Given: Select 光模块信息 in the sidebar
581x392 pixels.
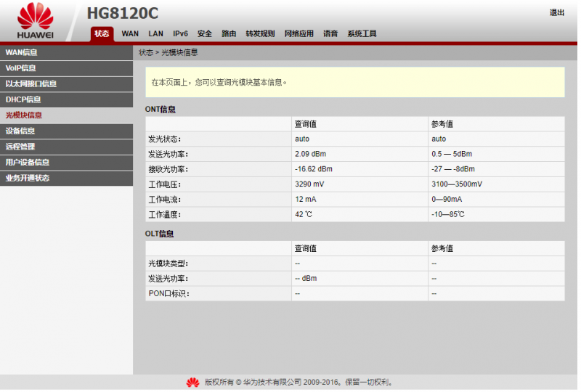Looking at the screenshot, I should pos(66,115).
